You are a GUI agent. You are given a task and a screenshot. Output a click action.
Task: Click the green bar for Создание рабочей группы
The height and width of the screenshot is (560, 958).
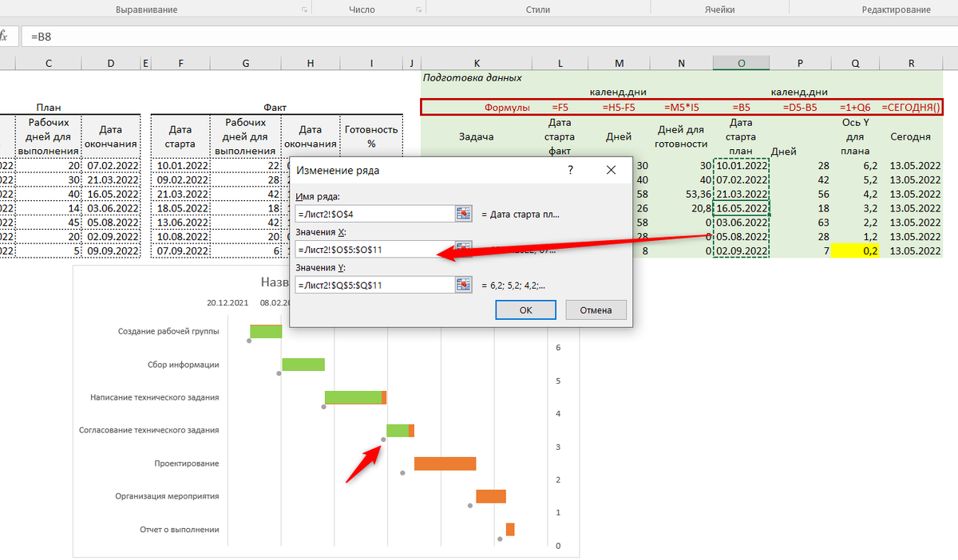point(266,332)
